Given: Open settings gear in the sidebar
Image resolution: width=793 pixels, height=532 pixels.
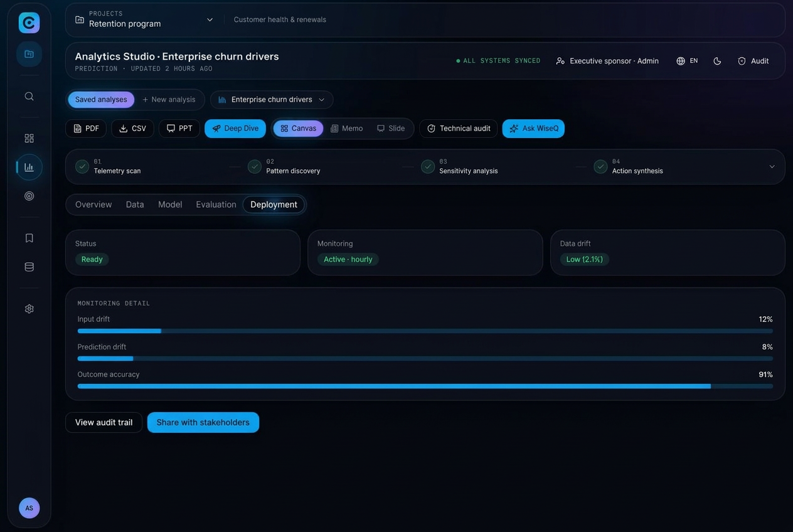Looking at the screenshot, I should tap(29, 309).
